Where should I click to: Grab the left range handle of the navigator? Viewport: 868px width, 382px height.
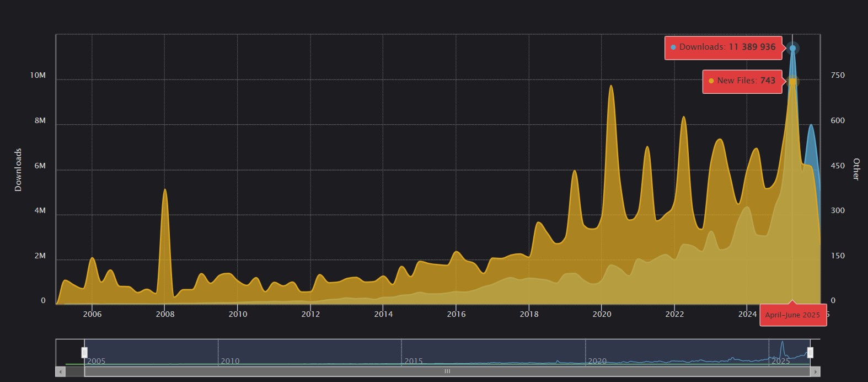coord(84,352)
